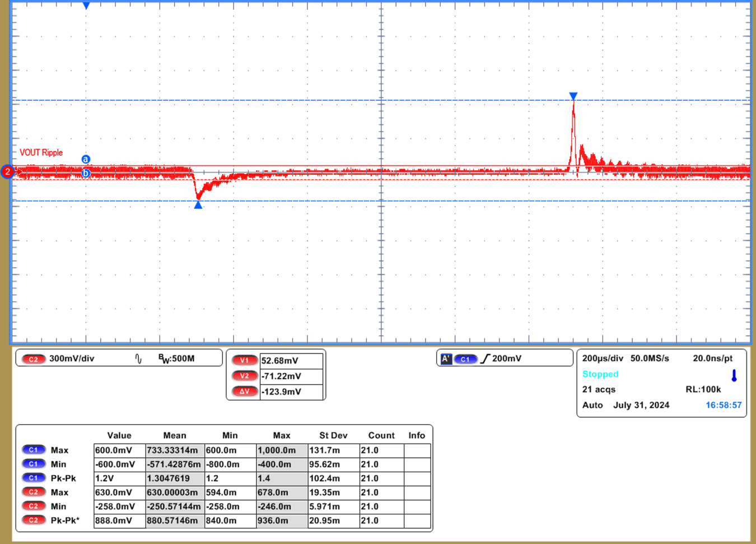Screen dimensions: 756x544
Task: Click the C2 badge beside 300mV/div
Action: point(34,359)
